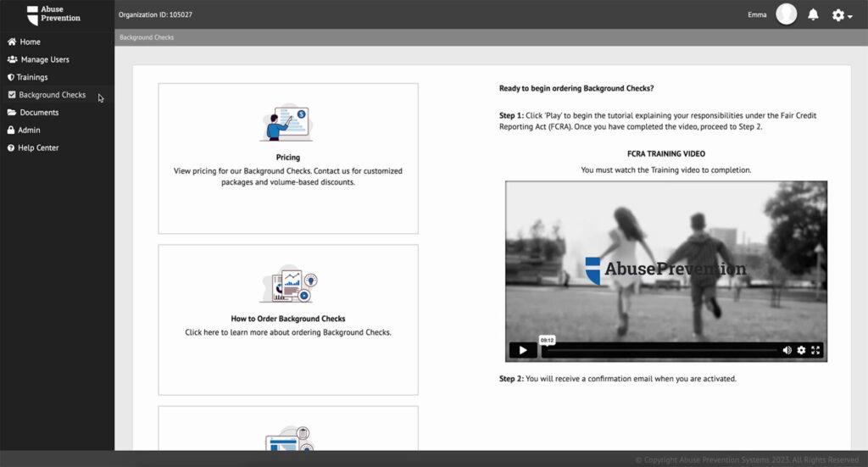Viewport: 868px width, 467px height.
Task: Open Trainings from the sidebar
Action: tap(32, 77)
